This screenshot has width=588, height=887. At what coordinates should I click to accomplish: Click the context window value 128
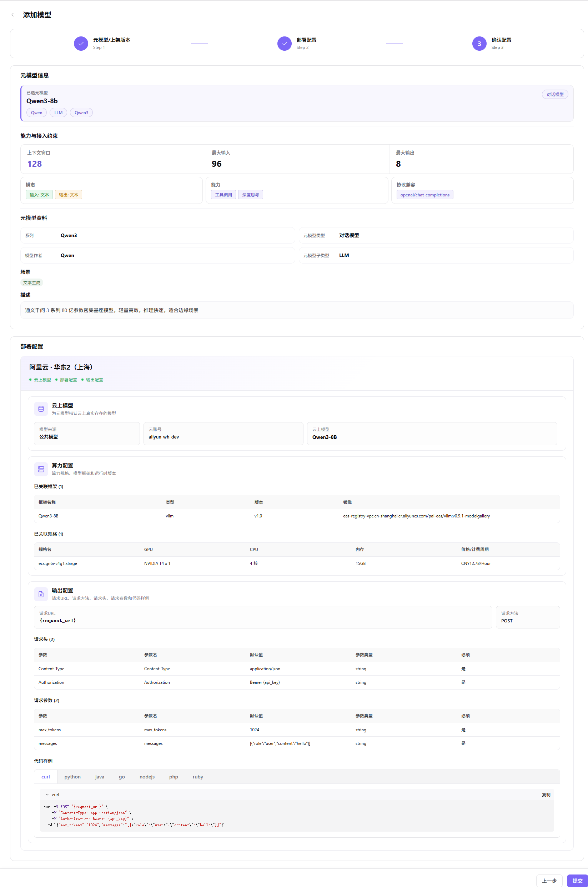35,164
